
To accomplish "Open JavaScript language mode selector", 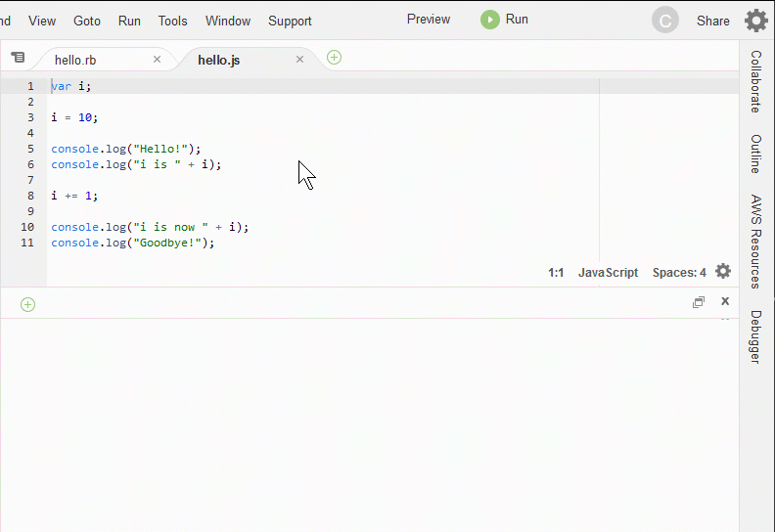I will pyautogui.click(x=608, y=273).
